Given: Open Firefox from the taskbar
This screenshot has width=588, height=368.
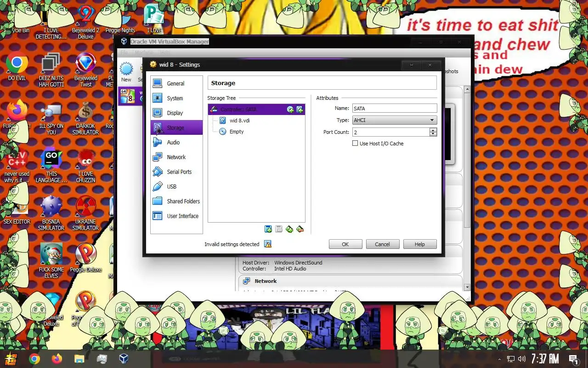Looking at the screenshot, I should point(57,358).
